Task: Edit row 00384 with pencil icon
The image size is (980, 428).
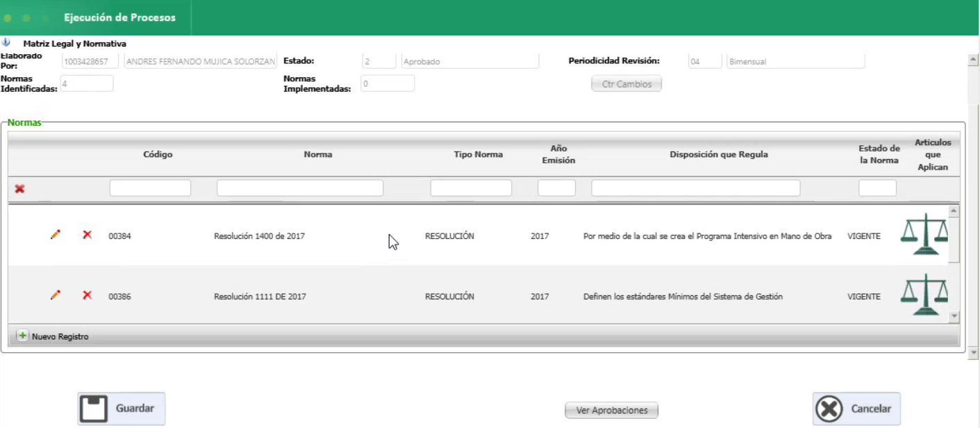Action: [x=56, y=236]
